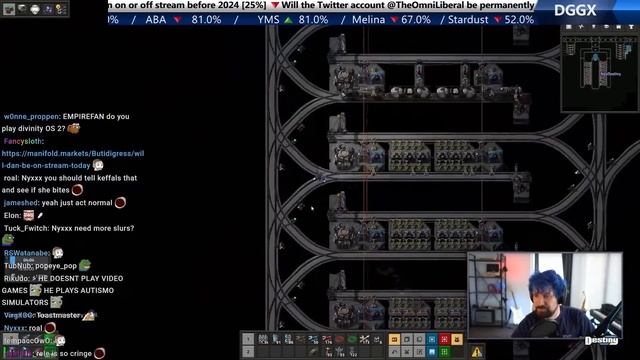Click first highlighted icon in top-left panel

[x=9, y=9]
